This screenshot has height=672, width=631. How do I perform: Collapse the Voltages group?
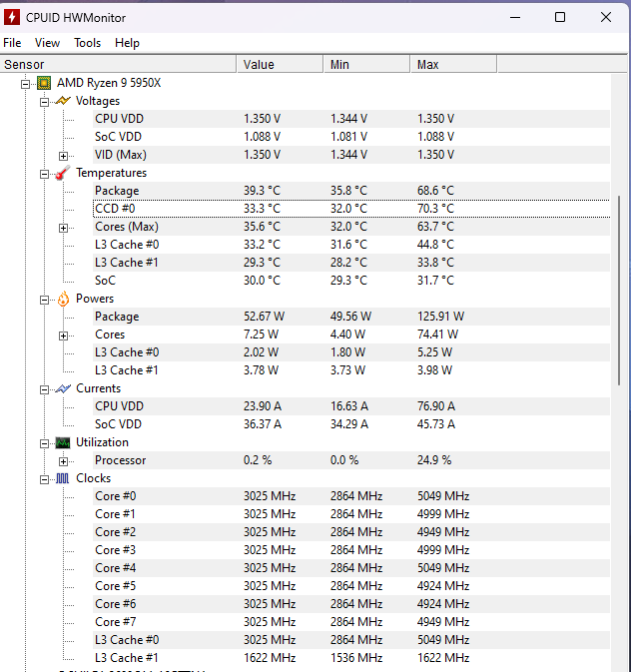coord(44,102)
